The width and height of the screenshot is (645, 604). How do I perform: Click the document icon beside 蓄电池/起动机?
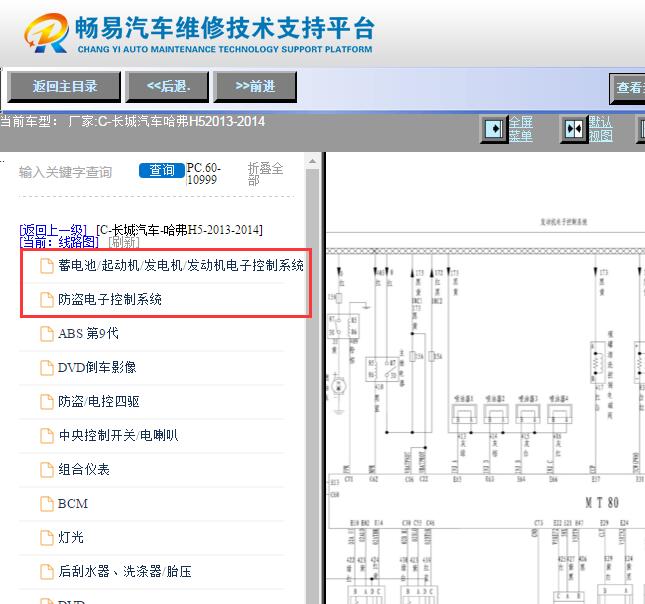point(46,266)
